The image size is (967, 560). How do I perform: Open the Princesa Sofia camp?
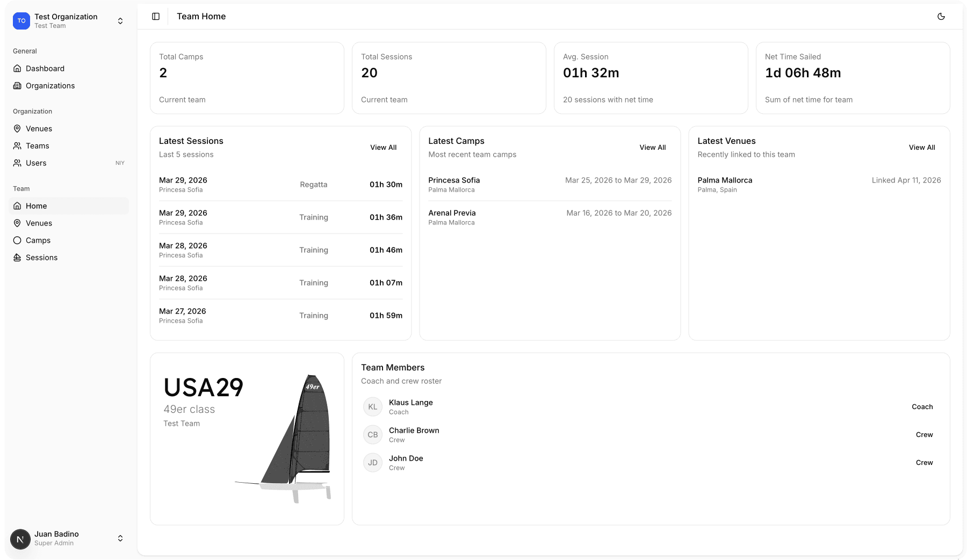click(550, 185)
